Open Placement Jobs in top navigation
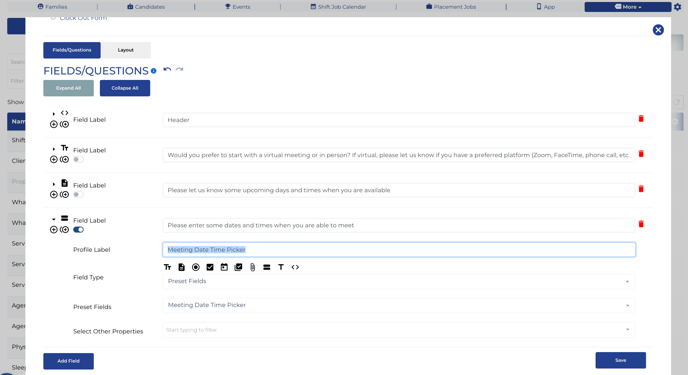 point(451,7)
